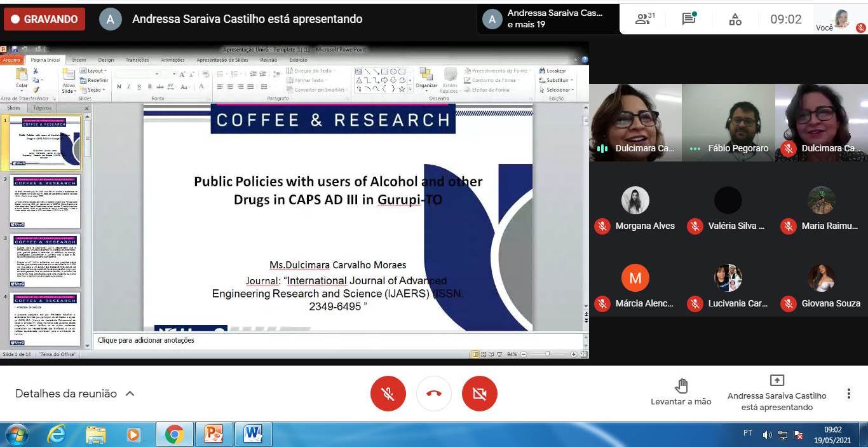Click the zoom out minus button
Screen dimensions: 868x447
pos(524,354)
